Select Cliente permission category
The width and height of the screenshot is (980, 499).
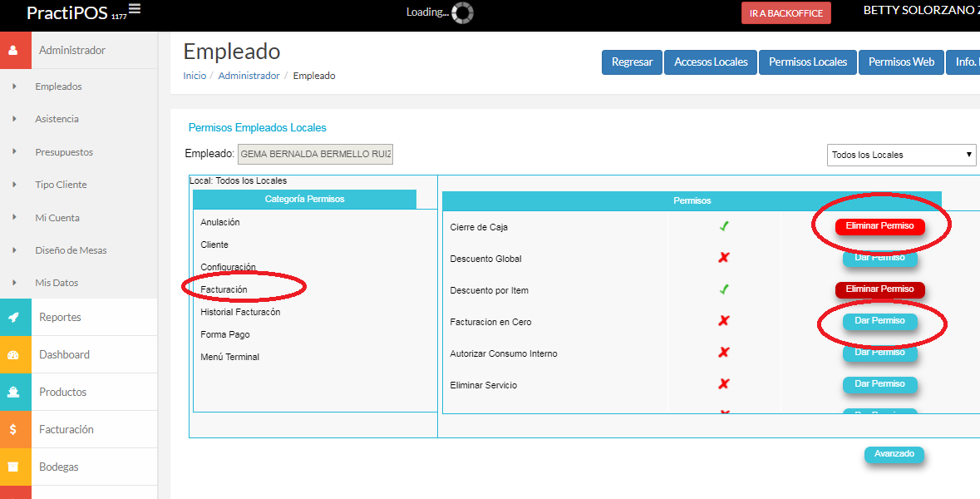coord(214,245)
